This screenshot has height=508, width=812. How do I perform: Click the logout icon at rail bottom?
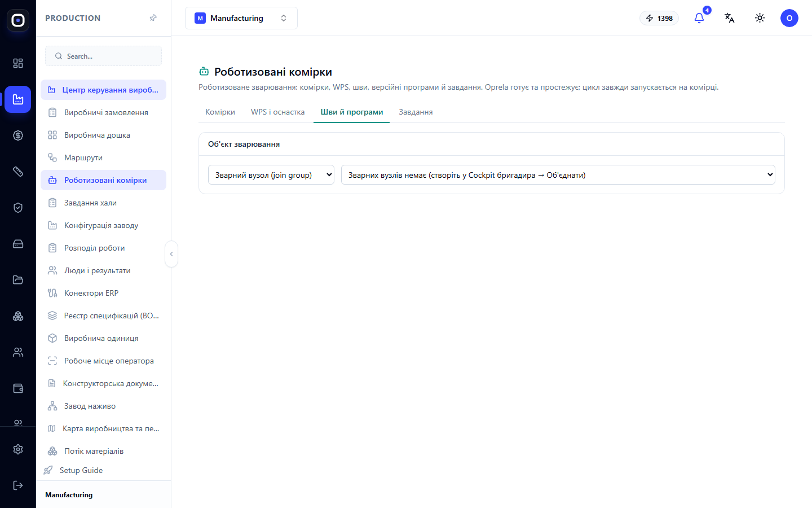point(18,485)
